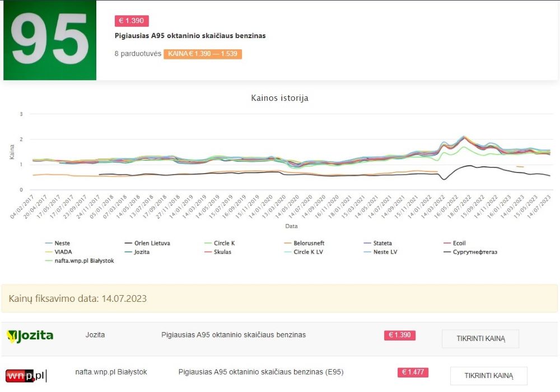Click the green 95 fuel image

(50, 40)
